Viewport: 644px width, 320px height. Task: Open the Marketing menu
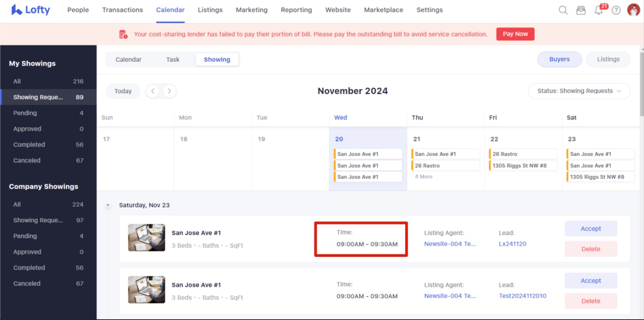click(252, 10)
